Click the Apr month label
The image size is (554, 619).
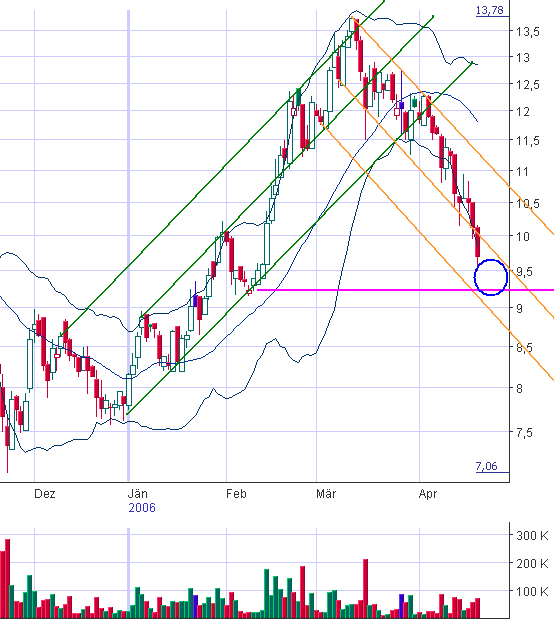pos(428,494)
